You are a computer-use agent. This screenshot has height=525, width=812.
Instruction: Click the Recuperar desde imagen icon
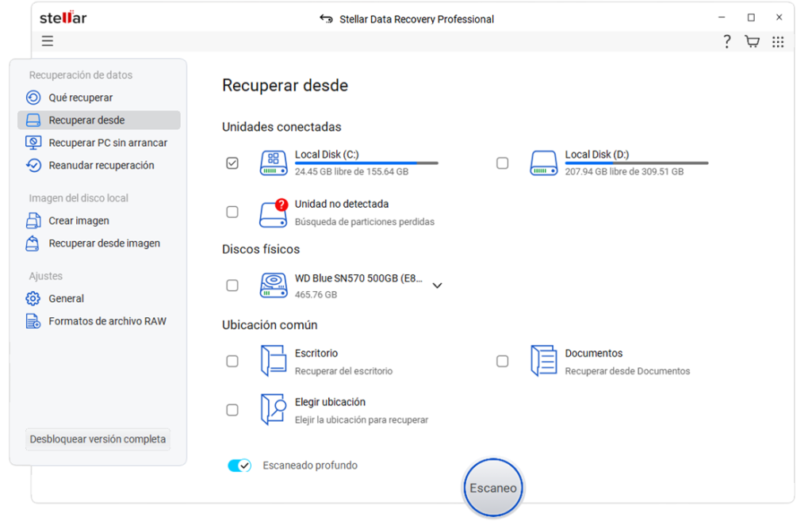[x=33, y=243]
